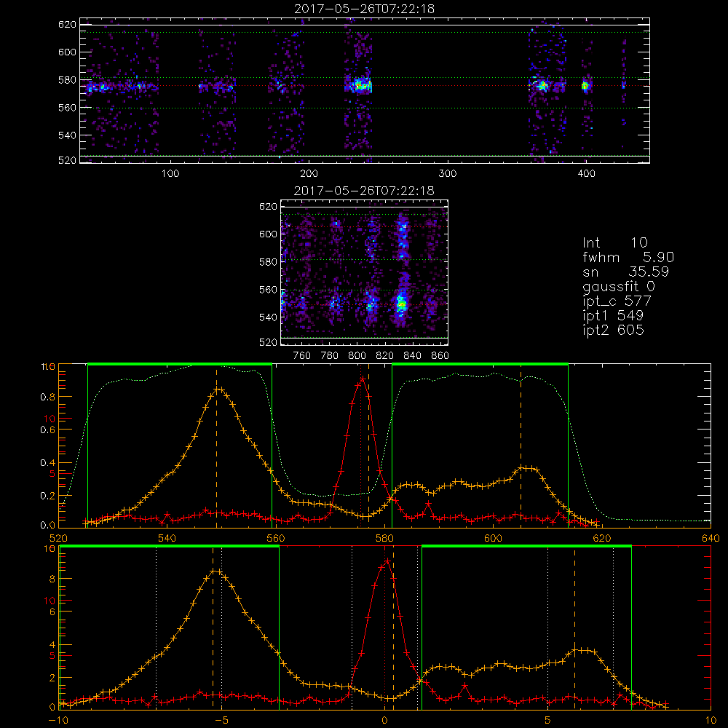Click the red curve peak in the middle profile plot
Image resolution: width=728 pixels, height=728 pixels.
363,379
